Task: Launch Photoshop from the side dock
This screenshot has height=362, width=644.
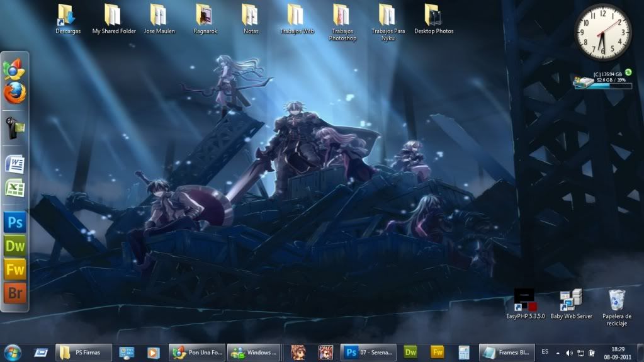Action: [14, 222]
